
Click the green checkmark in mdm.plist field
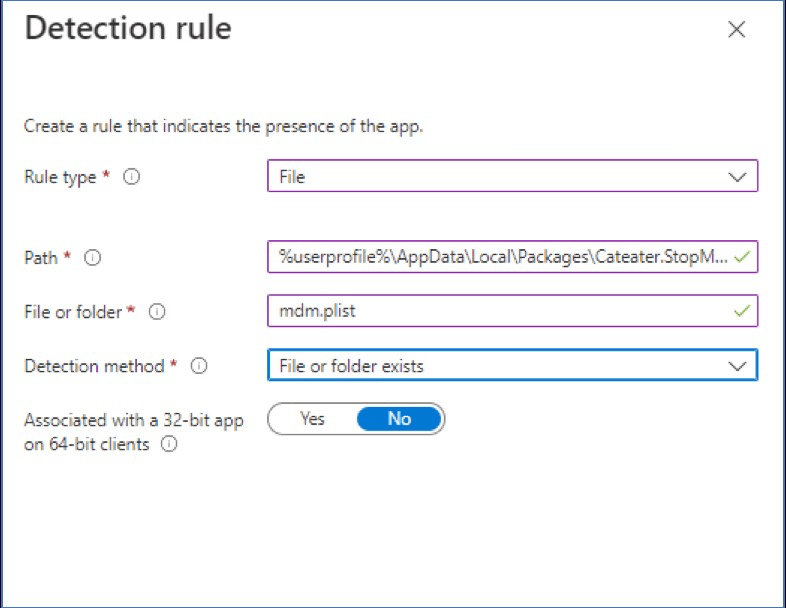click(x=741, y=311)
